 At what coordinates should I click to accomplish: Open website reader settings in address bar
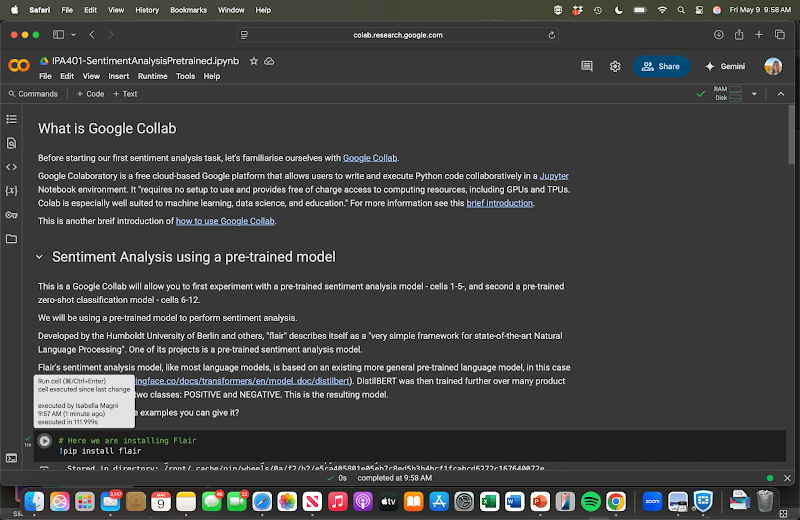244,35
